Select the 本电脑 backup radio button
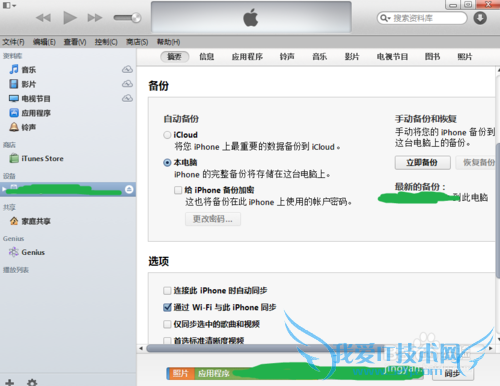This screenshot has height=386, width=500. point(167,163)
